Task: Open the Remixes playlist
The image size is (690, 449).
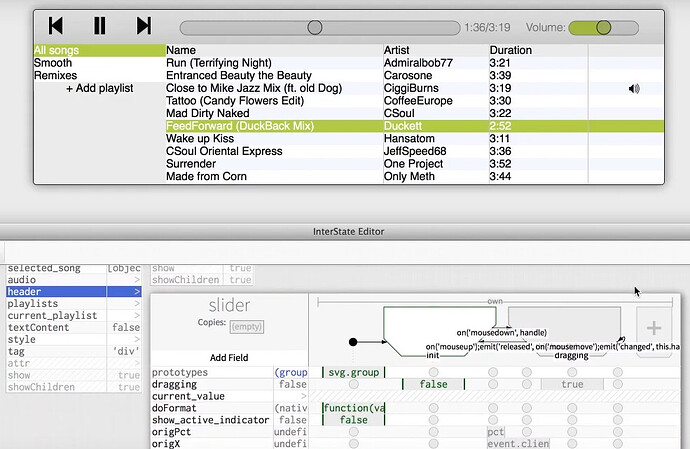Action: tap(55, 75)
